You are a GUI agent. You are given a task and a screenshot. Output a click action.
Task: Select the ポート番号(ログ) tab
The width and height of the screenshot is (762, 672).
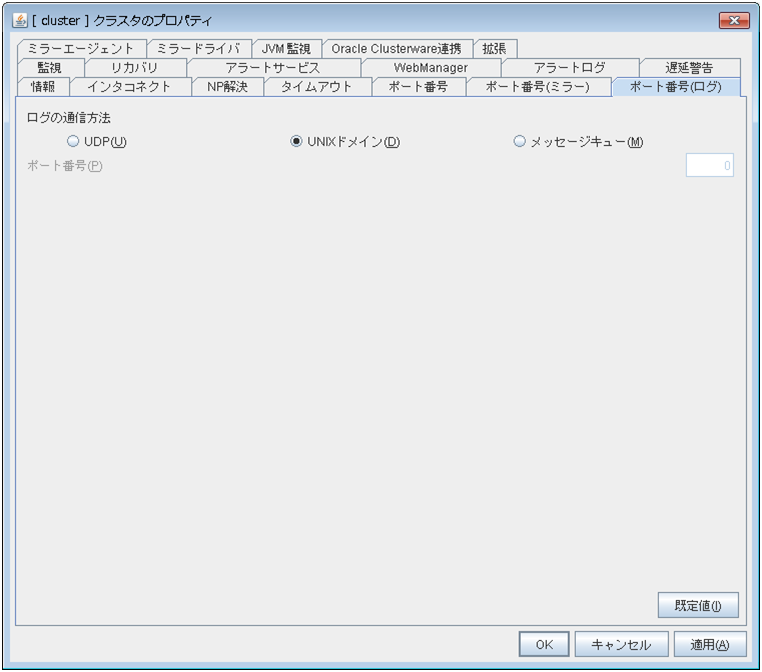(676, 86)
